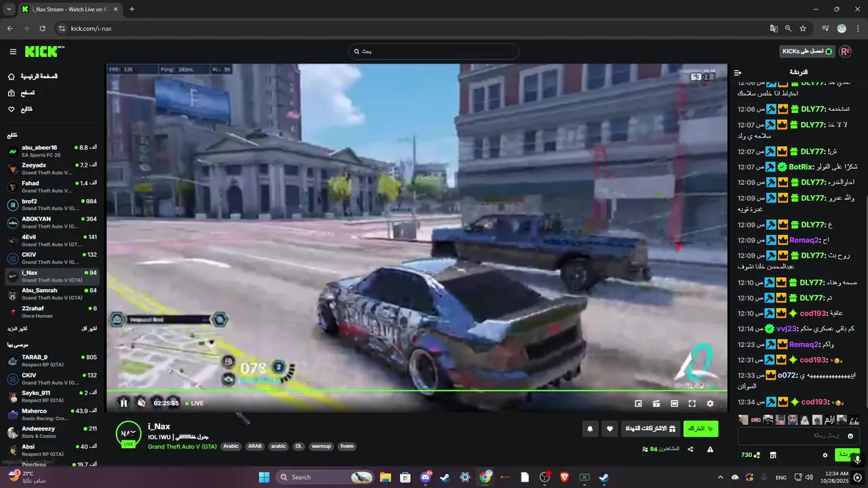This screenshot has height=488, width=868.
Task: Unmute the stream volume
Action: point(141,403)
